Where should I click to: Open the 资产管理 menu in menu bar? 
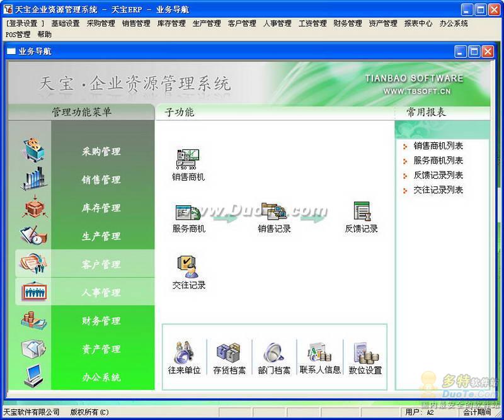(x=383, y=23)
